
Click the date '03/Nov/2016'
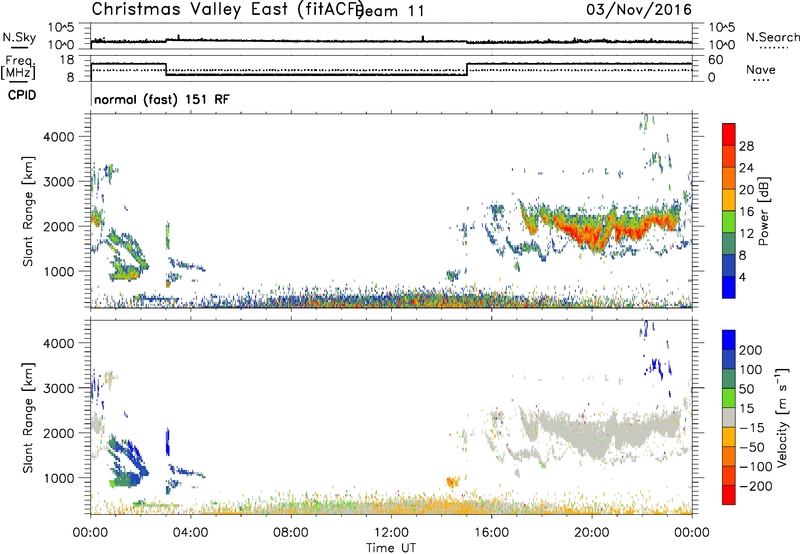tap(639, 10)
